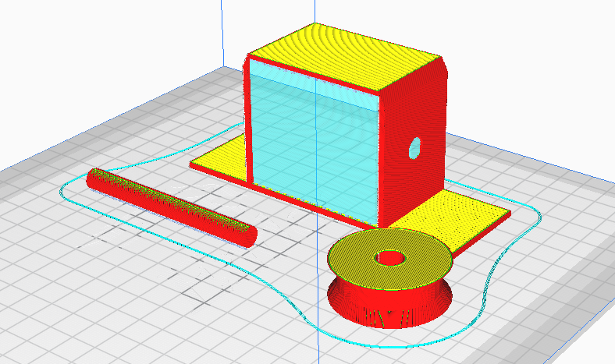Click the center hole of the pulley
This screenshot has height=364, width=615.
390,258
